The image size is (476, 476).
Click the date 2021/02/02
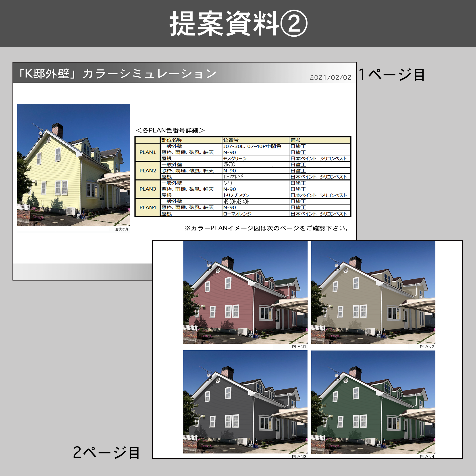click(x=330, y=78)
